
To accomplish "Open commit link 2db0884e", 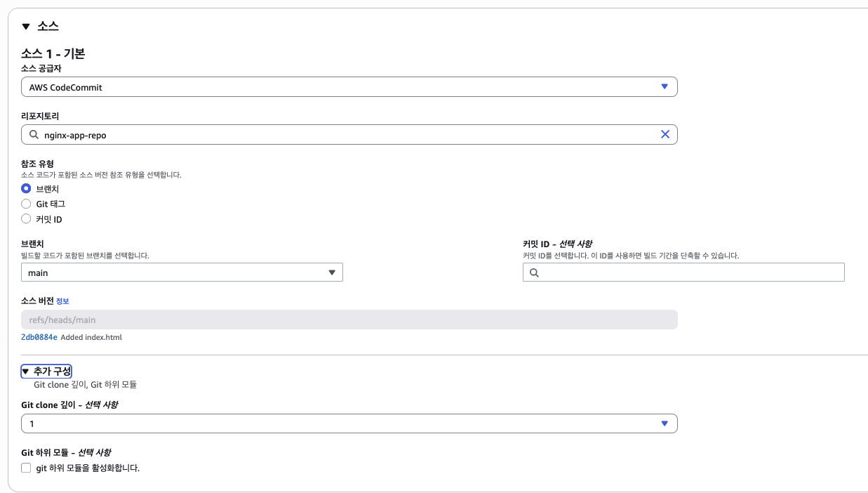I will click(x=39, y=337).
